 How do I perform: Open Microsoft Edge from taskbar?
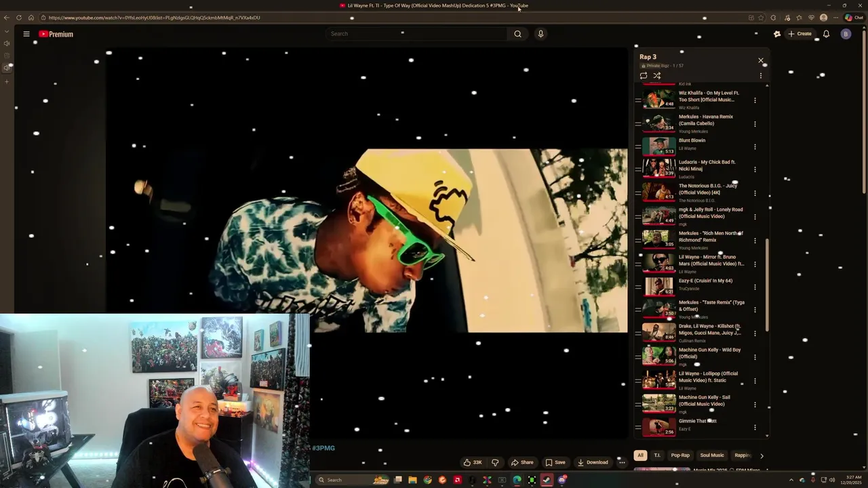[x=517, y=480]
